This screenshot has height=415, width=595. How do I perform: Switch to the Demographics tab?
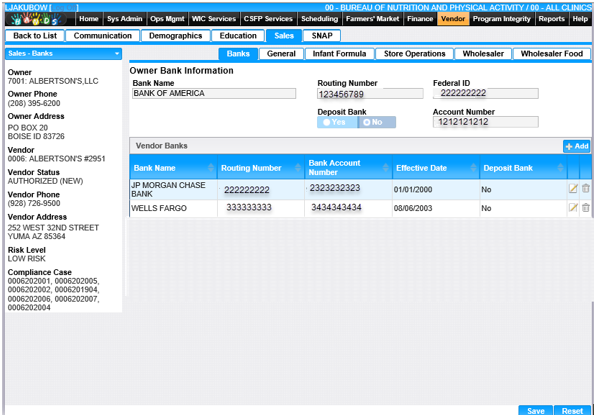tap(175, 36)
